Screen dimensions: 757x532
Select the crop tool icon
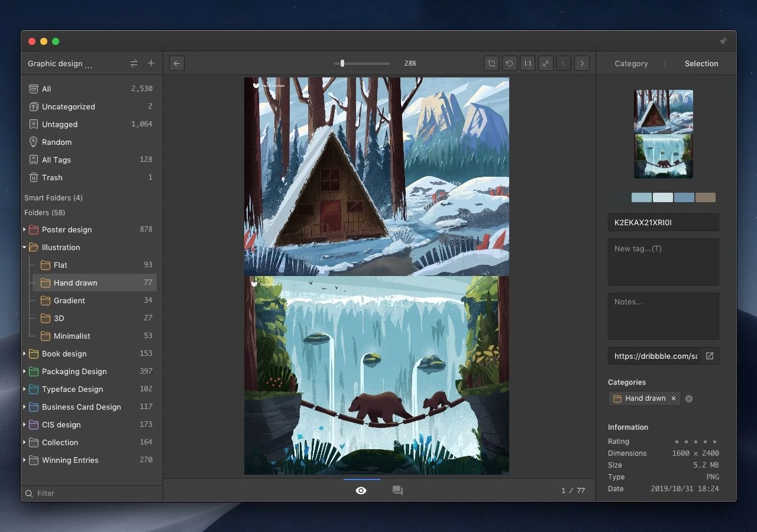click(x=491, y=63)
